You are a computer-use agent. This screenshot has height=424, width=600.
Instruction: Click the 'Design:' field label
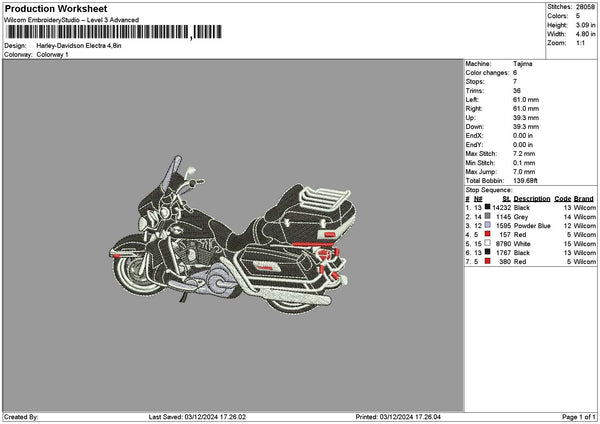[15, 46]
